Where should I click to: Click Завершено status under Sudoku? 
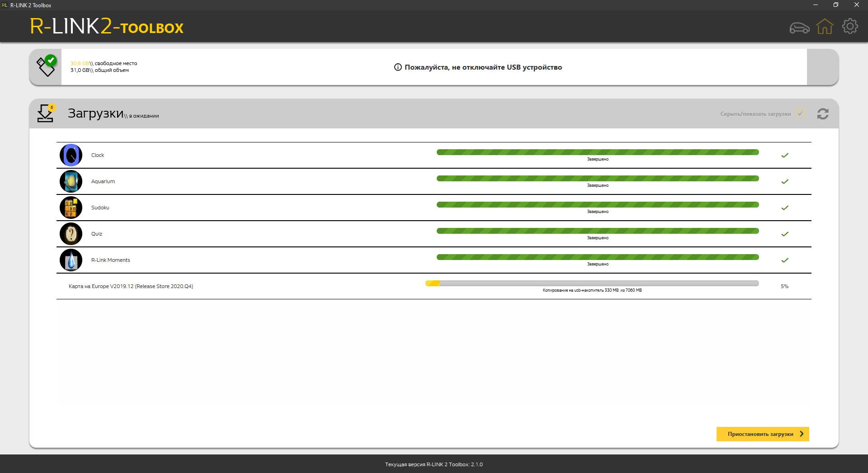(598, 212)
